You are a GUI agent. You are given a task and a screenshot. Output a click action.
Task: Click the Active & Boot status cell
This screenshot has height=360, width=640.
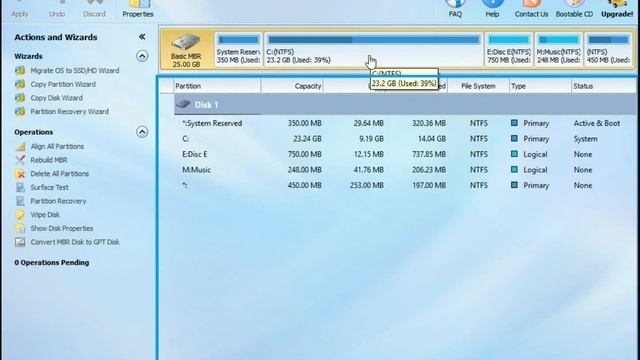(x=597, y=123)
